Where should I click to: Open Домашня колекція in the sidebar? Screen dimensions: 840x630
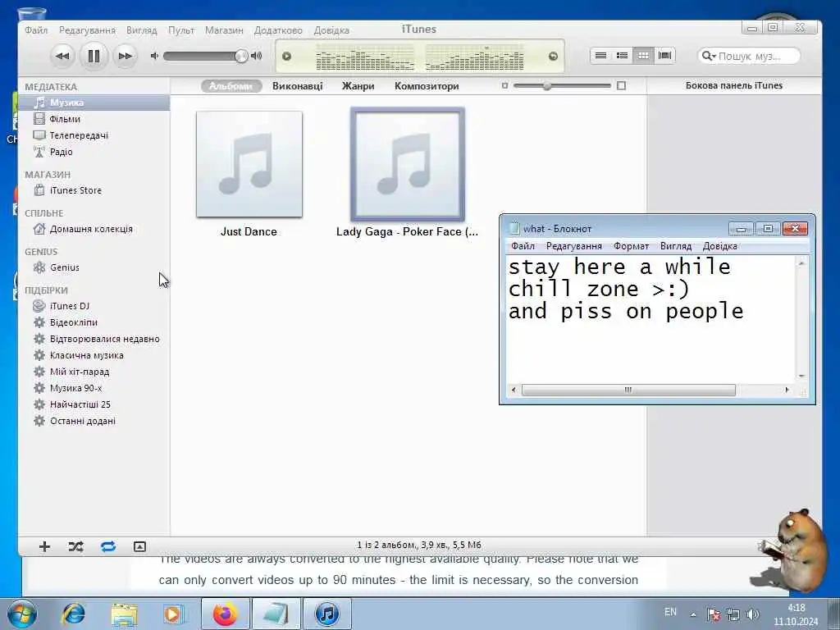(x=94, y=229)
